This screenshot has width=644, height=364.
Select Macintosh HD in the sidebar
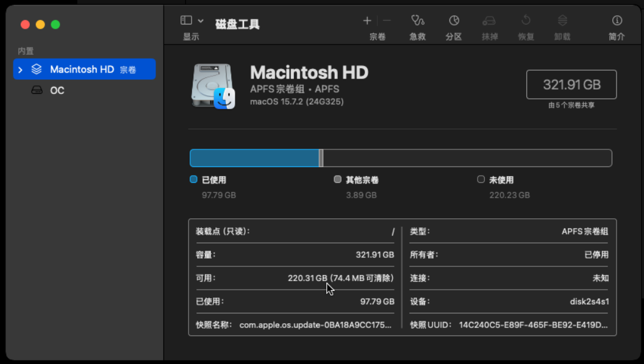tap(82, 70)
